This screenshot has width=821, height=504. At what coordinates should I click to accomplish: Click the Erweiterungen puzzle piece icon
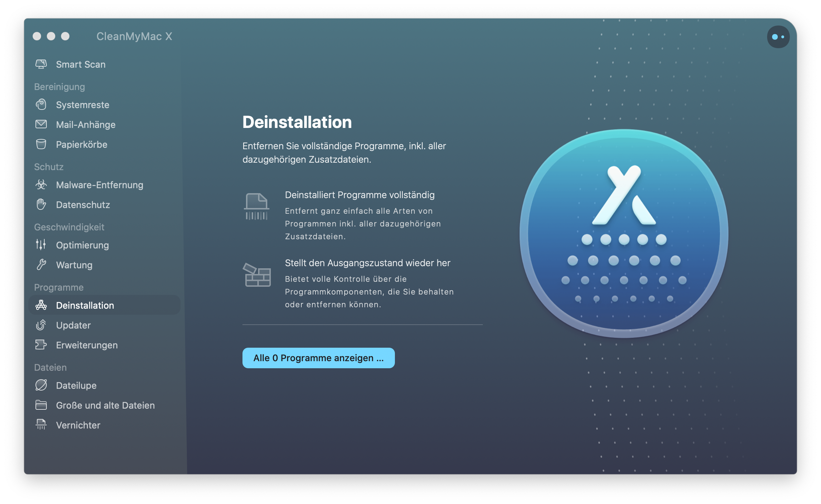point(41,345)
